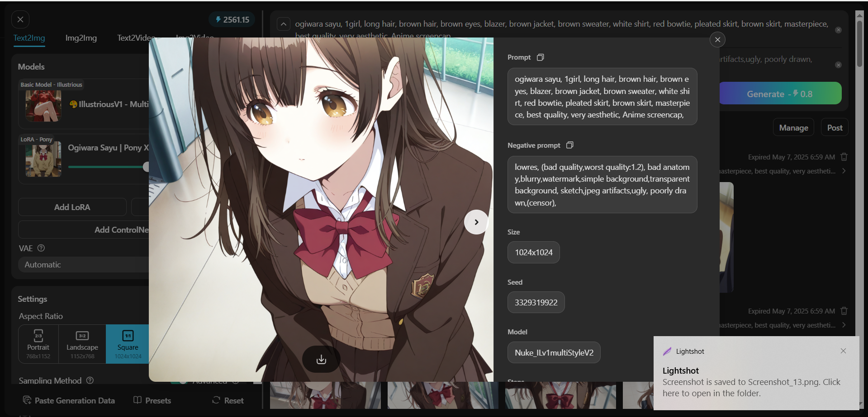868x417 pixels.
Task: Click the first expiry date May 7, 2025
Action: [x=792, y=157]
